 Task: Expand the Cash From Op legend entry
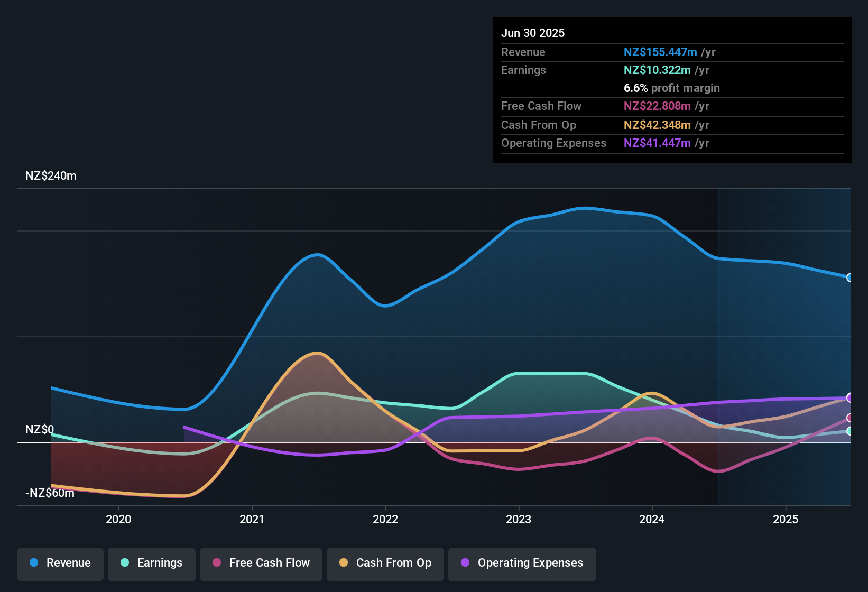[x=385, y=563]
